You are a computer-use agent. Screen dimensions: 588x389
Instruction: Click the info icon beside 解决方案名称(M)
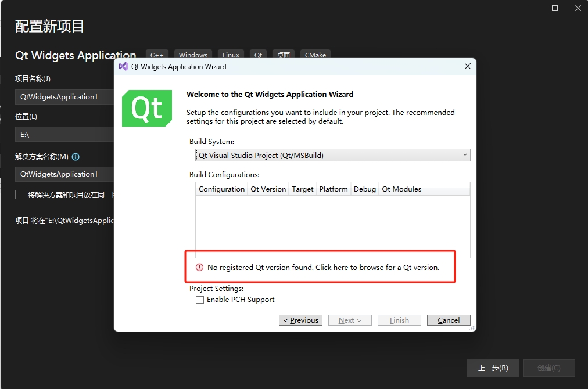click(x=76, y=157)
